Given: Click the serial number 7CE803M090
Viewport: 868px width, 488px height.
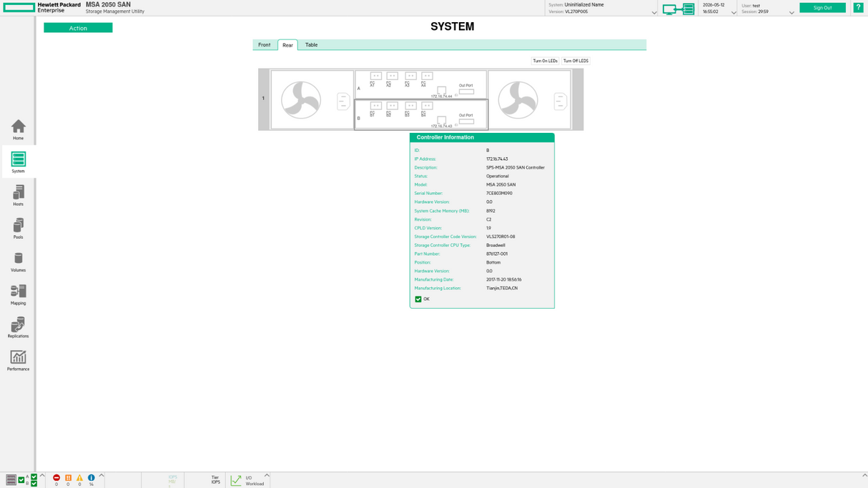Looking at the screenshot, I should click(499, 193).
